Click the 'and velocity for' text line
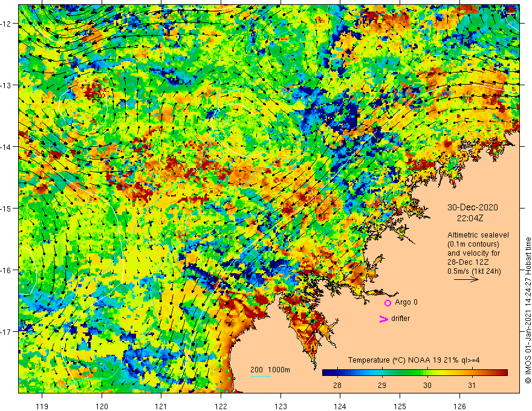The height and width of the screenshot is (411, 532). [473, 253]
